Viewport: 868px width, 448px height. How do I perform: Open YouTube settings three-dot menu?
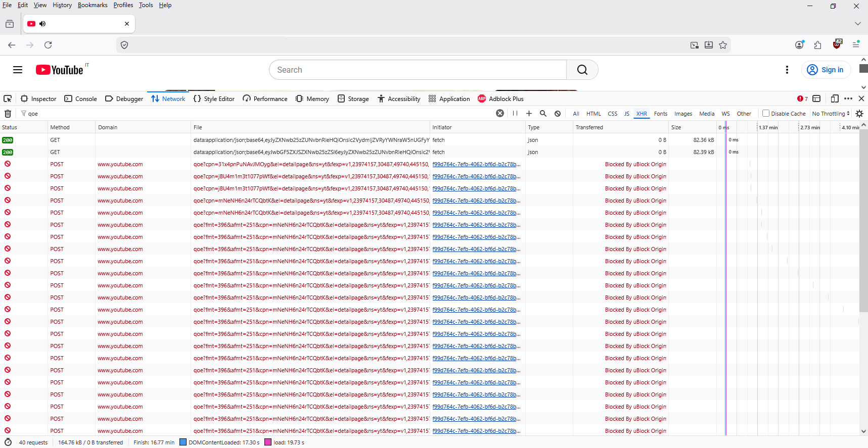(x=787, y=70)
